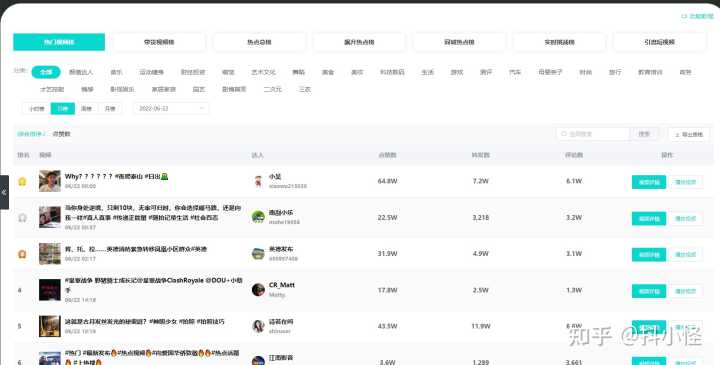Switch to the 实时挑战榜 tab
The width and height of the screenshot is (720, 365).
[559, 42]
